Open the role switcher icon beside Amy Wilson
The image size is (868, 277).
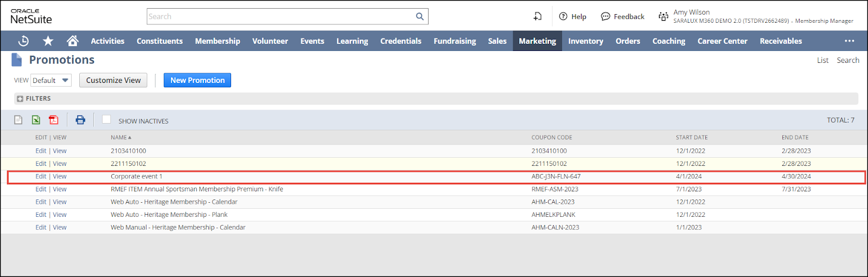click(x=663, y=16)
